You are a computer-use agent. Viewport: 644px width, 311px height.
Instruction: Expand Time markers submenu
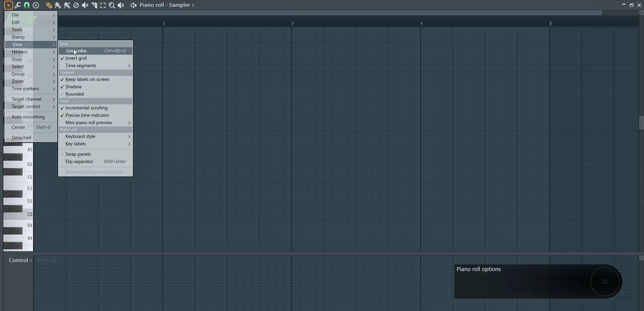coord(31,89)
